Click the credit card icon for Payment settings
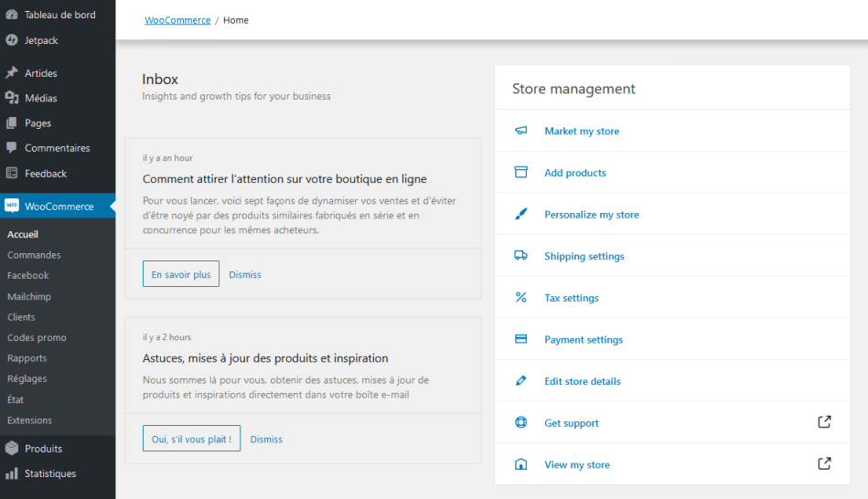This screenshot has height=499, width=868. (521, 339)
